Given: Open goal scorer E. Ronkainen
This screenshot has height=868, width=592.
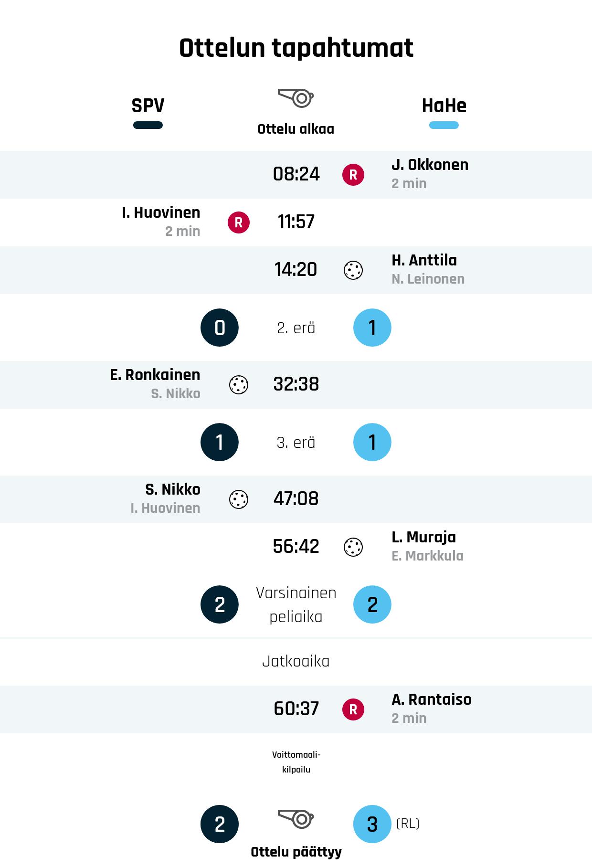Looking at the screenshot, I should pos(155,375).
